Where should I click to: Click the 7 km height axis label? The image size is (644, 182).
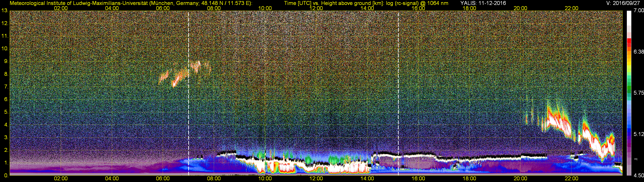pos(6,87)
